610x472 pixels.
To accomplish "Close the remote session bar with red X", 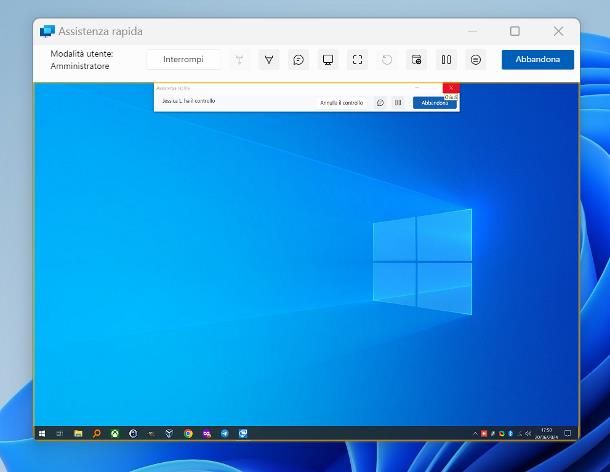I will tap(451, 88).
